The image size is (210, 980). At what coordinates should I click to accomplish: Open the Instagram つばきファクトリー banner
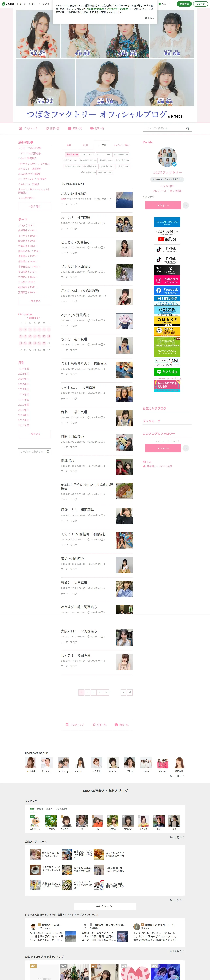pyautogui.click(x=167, y=280)
